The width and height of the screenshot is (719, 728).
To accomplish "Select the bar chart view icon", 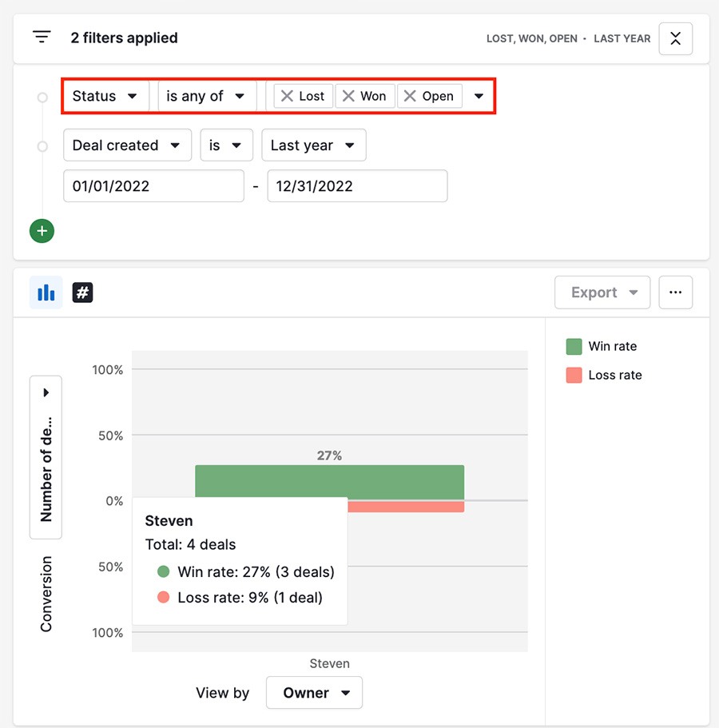I will (46, 292).
